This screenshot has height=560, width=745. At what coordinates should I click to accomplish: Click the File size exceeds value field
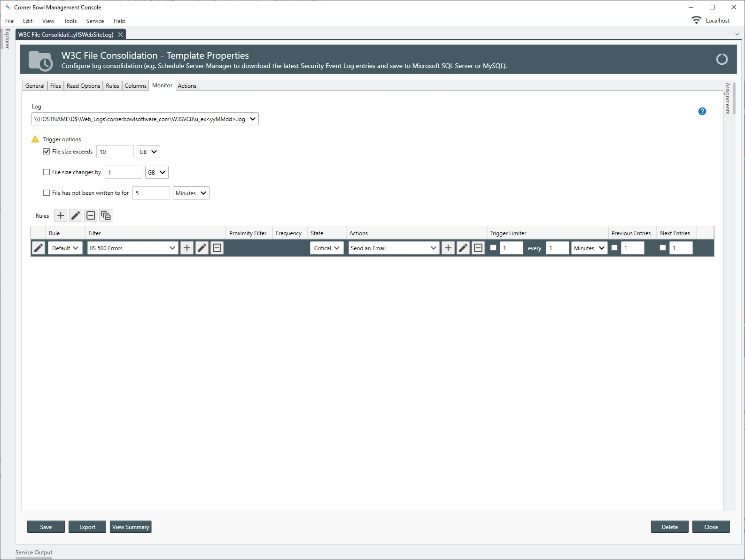pos(115,152)
